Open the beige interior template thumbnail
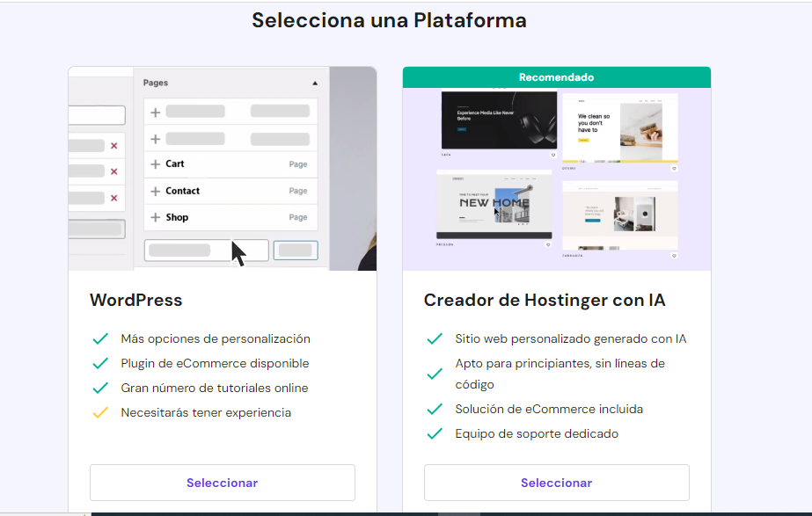 pyautogui.click(x=620, y=215)
